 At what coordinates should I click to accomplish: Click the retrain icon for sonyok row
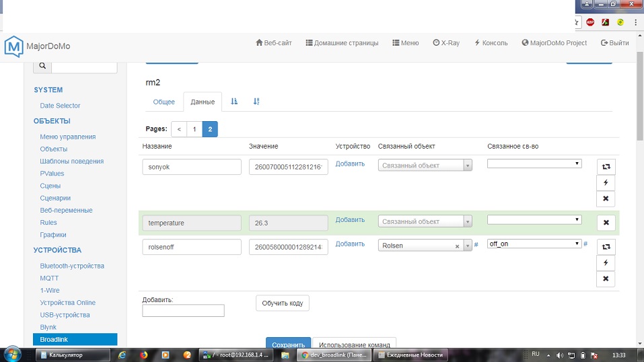(606, 166)
